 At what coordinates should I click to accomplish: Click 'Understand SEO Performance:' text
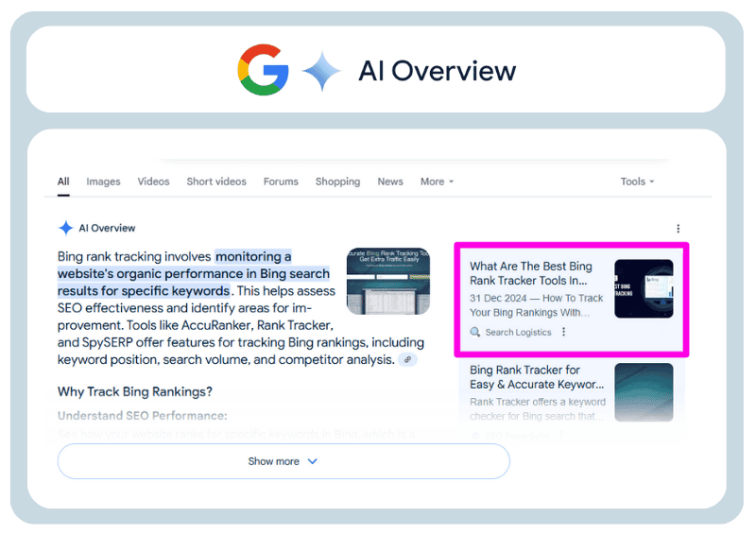[143, 415]
